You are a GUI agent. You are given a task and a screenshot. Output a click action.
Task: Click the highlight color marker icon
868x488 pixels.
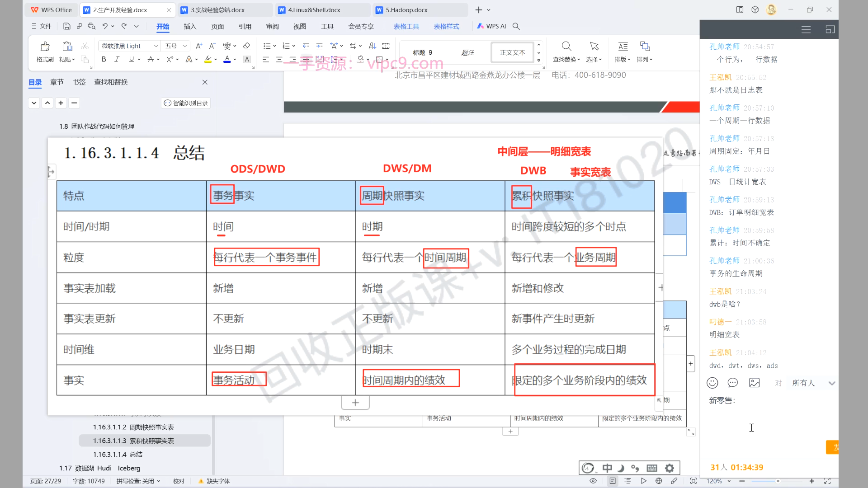click(x=208, y=59)
